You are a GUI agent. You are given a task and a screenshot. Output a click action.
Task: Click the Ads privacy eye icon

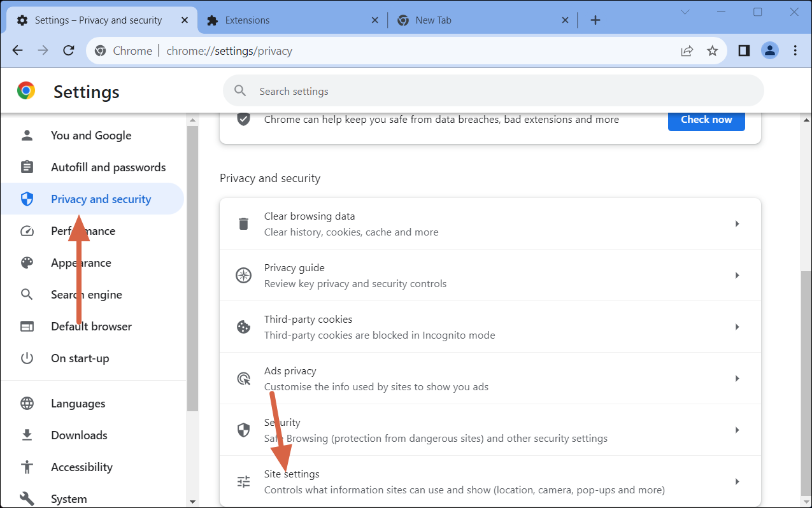pos(243,378)
